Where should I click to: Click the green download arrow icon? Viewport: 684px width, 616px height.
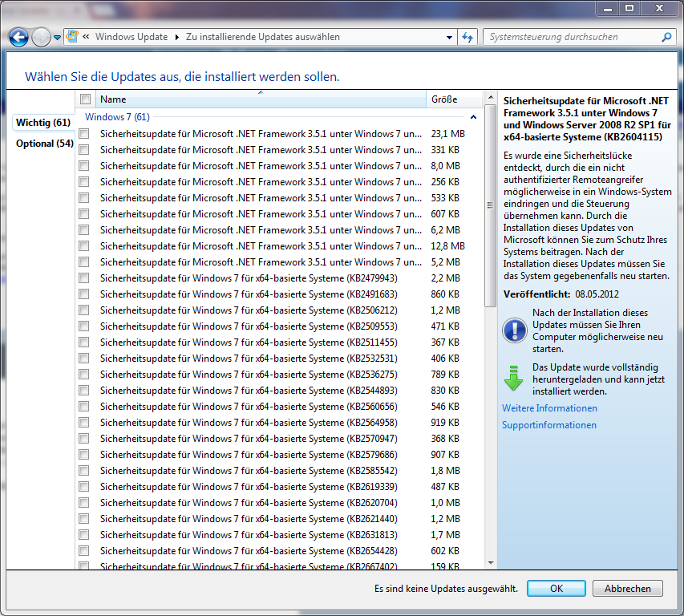[513, 379]
